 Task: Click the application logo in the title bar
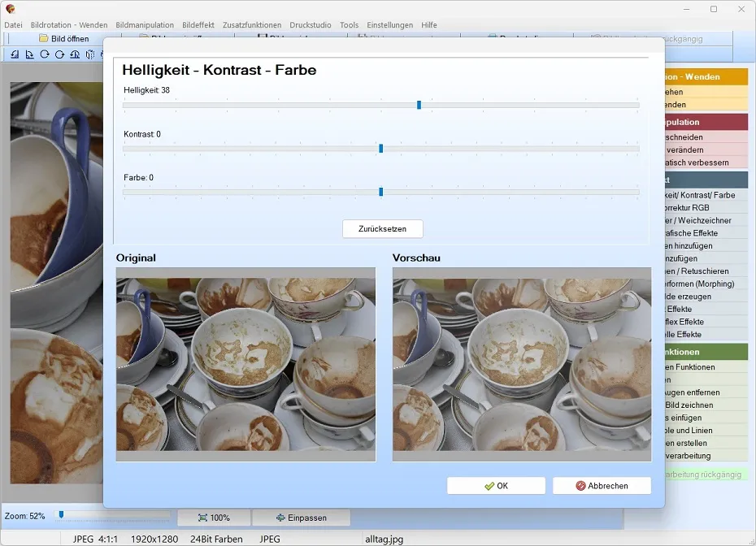[10, 9]
